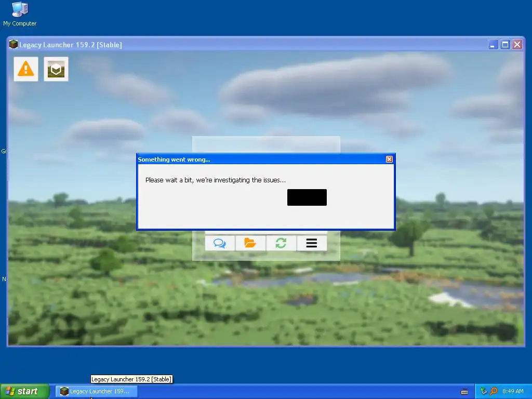The height and width of the screenshot is (399, 532).
Task: Open the orange warning triangle notification
Action: click(x=26, y=69)
